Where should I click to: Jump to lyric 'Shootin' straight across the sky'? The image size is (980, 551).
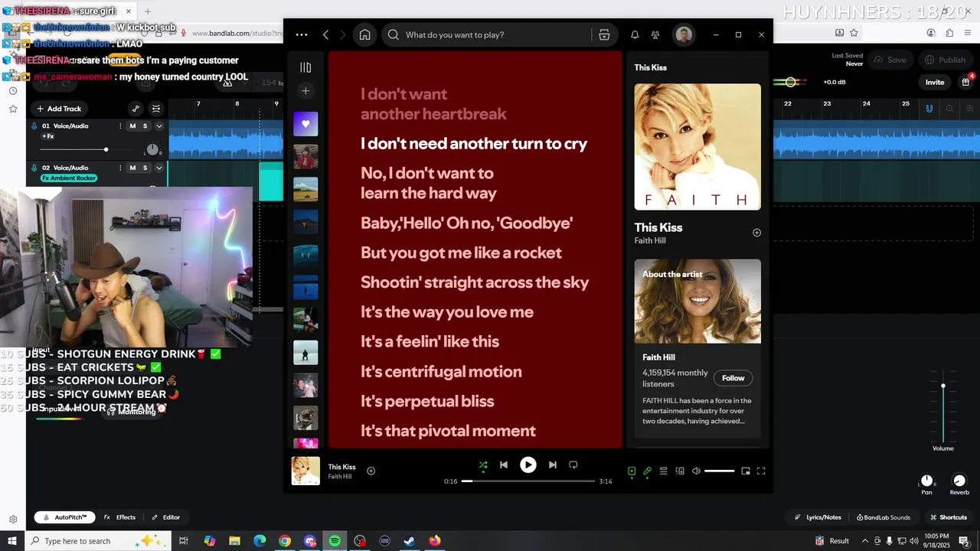pyautogui.click(x=475, y=282)
